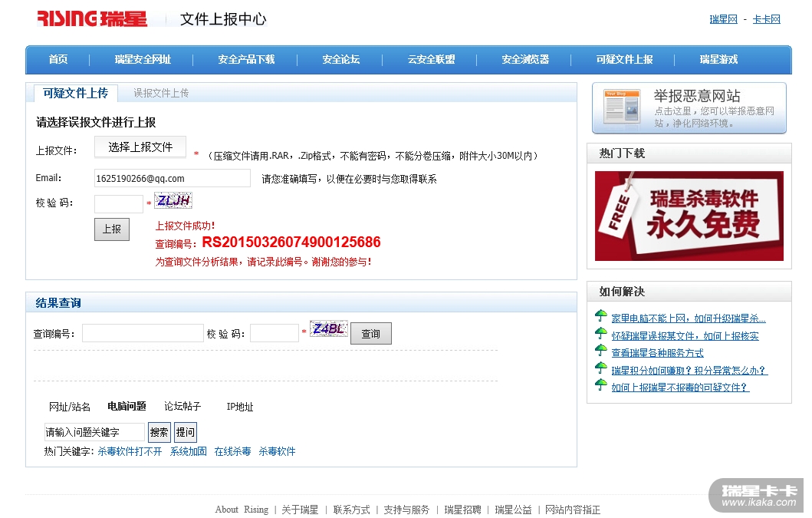
Task: Open 安全浏览器 in the navigation bar
Action: pyautogui.click(x=525, y=60)
